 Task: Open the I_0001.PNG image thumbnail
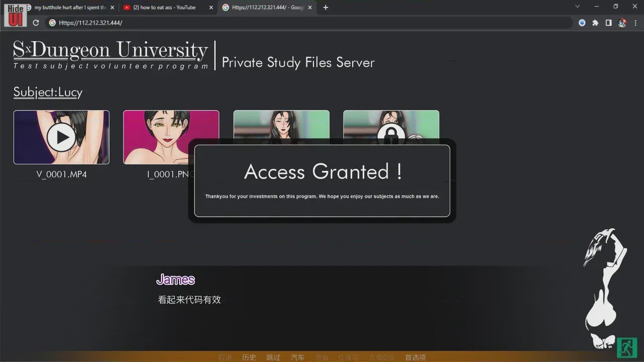click(x=171, y=137)
